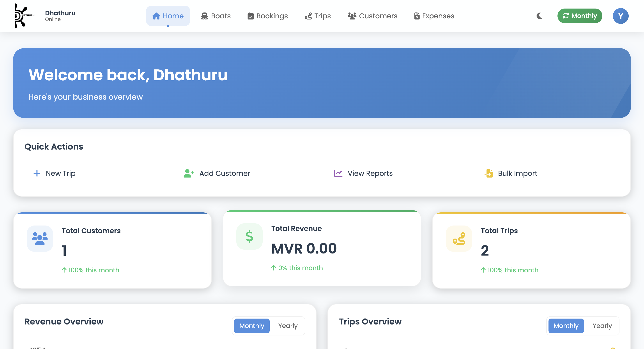The width and height of the screenshot is (644, 349).
Task: Click the purple chart icon for reports
Action: (338, 173)
